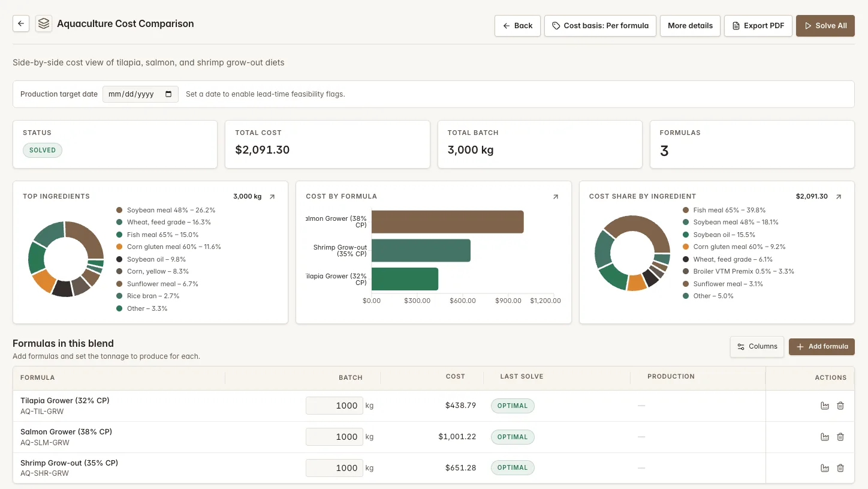The image size is (868, 489).
Task: Edit the Tilapia Grower batch amount
Action: click(x=334, y=406)
